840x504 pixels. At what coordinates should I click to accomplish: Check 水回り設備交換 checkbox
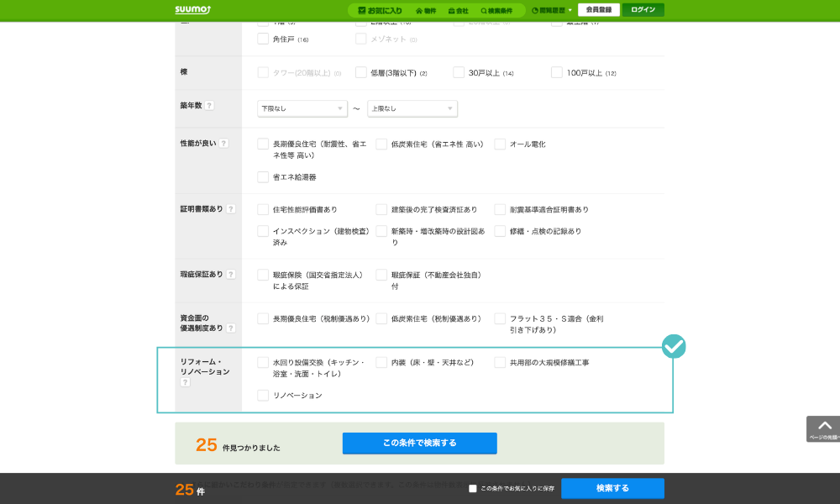(263, 363)
